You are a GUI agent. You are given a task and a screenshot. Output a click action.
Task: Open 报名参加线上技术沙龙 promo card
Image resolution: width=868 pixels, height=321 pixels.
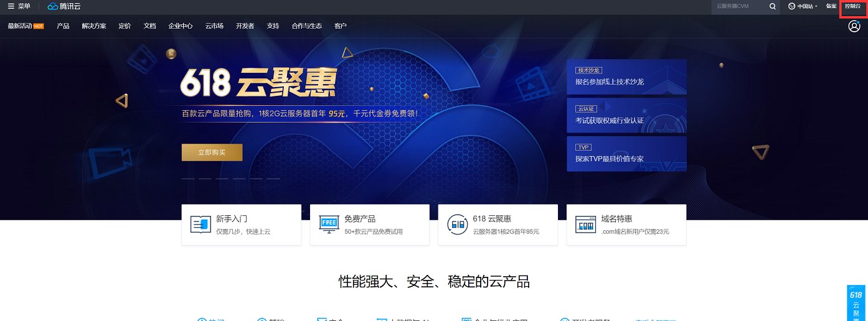pos(626,77)
